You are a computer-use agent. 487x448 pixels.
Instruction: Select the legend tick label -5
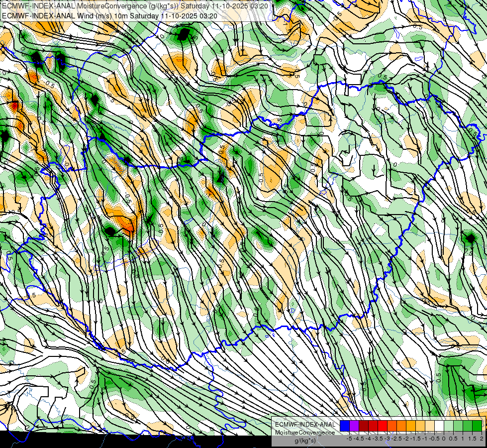[349, 439]
